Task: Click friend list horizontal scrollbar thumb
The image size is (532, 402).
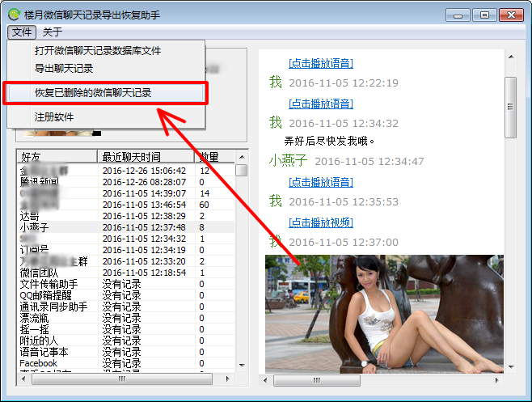Action: click(x=122, y=379)
